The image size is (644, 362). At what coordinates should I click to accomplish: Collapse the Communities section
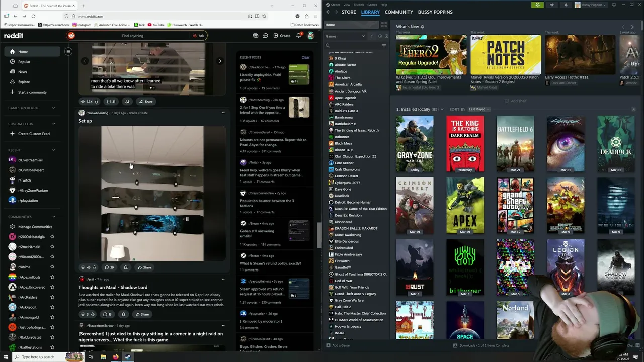click(54, 217)
